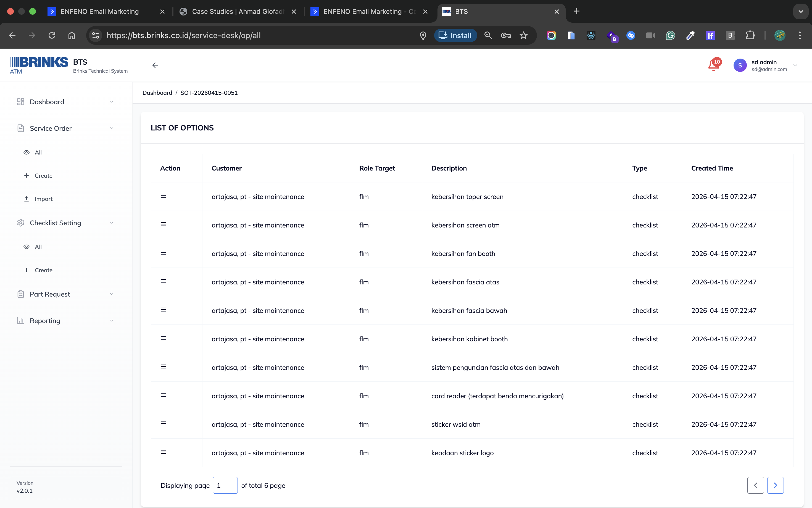Click the Grammarly extension icon
This screenshot has height=508, width=812.
pos(670,36)
